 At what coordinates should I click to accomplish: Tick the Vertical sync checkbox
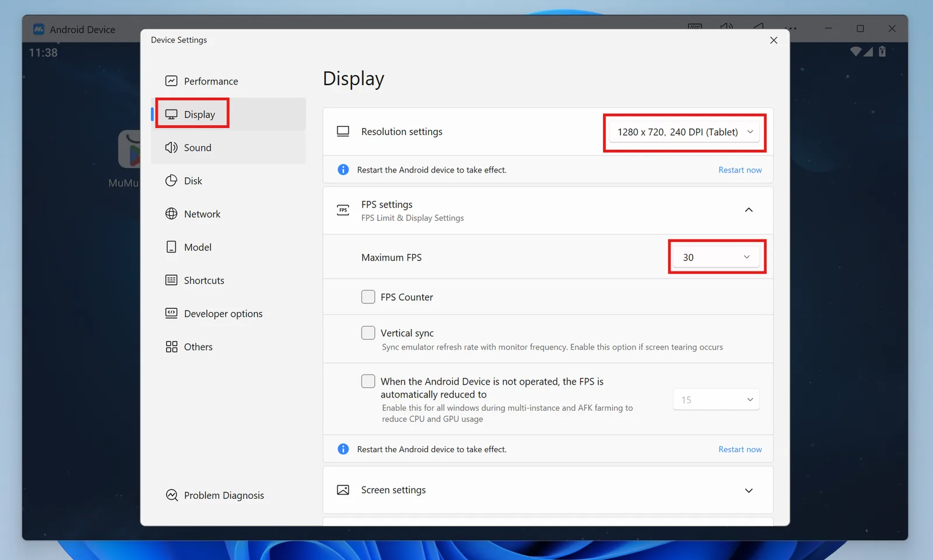coord(368,333)
